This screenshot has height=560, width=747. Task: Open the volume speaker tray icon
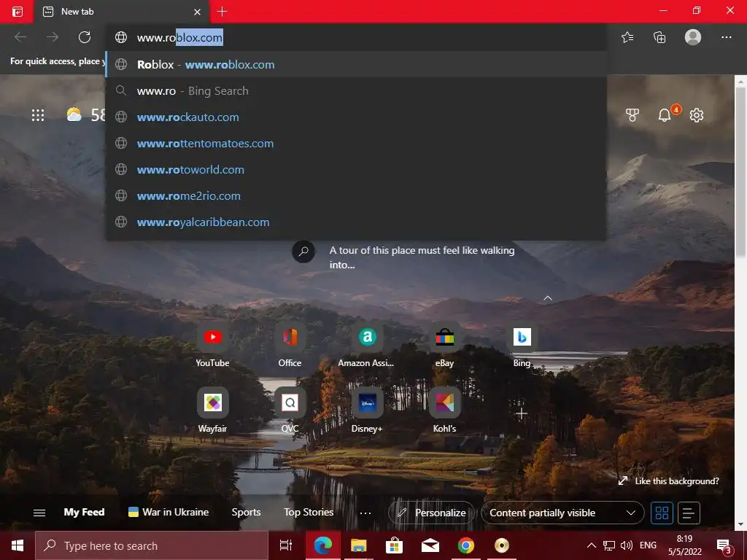tap(627, 545)
